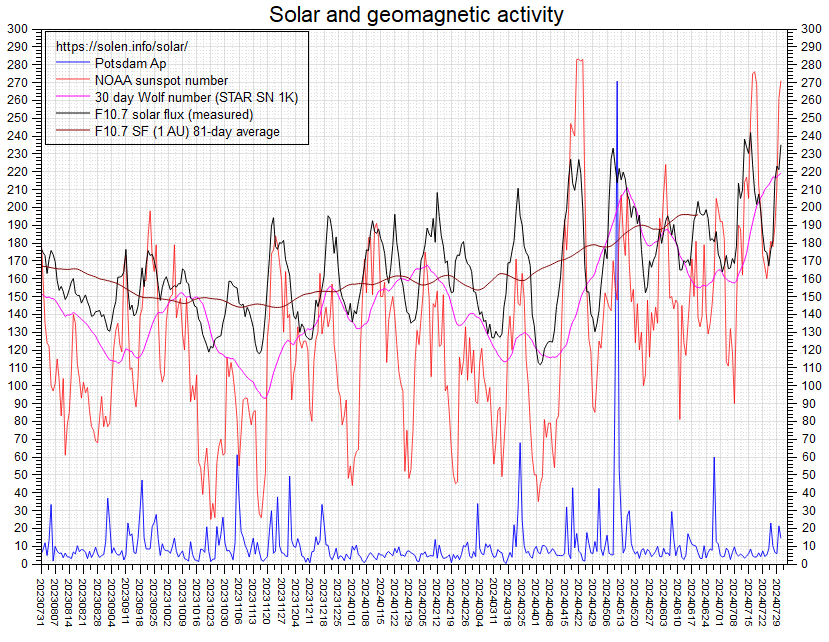This screenshot has height=642, width=829.
Task: Click the x-axis date label 20231106
Action: click(x=238, y=602)
